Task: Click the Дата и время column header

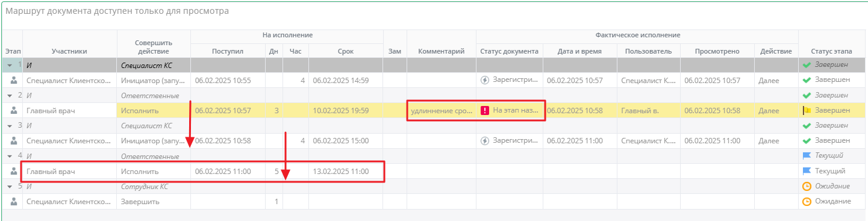Action: [579, 51]
